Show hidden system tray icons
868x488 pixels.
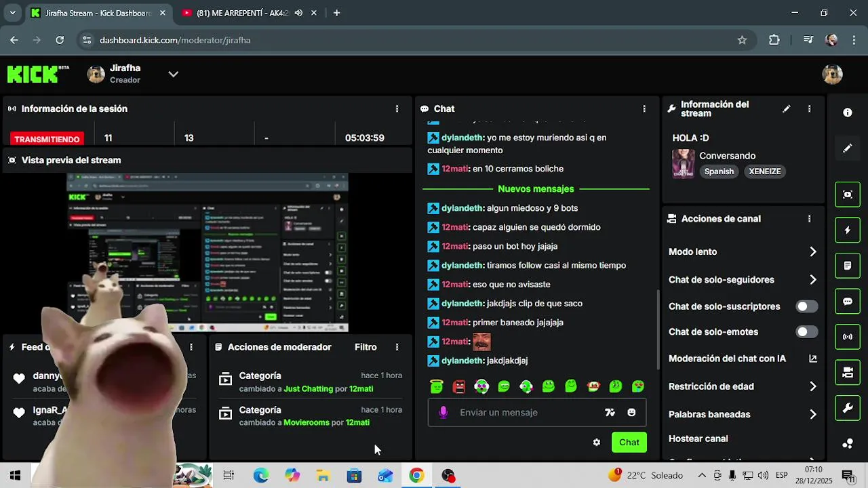(702, 475)
